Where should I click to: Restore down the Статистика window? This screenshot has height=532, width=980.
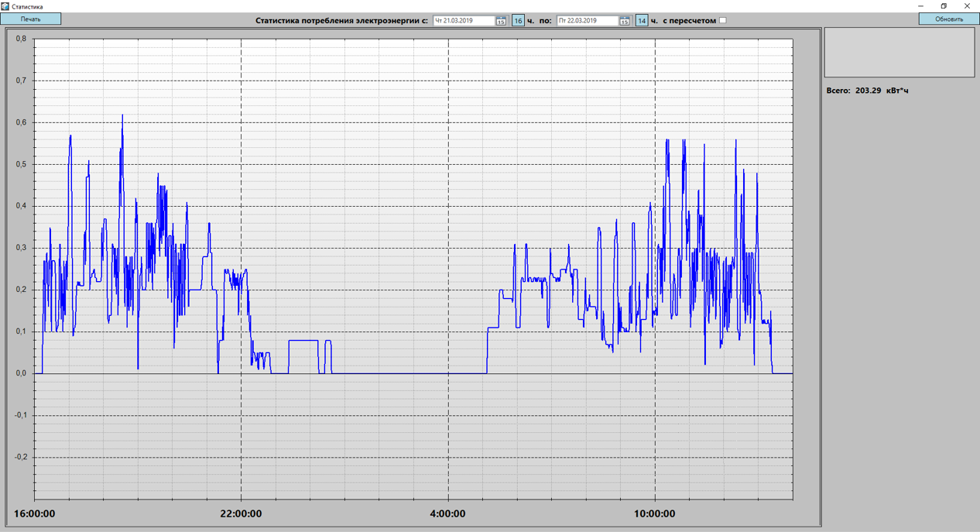click(x=944, y=6)
